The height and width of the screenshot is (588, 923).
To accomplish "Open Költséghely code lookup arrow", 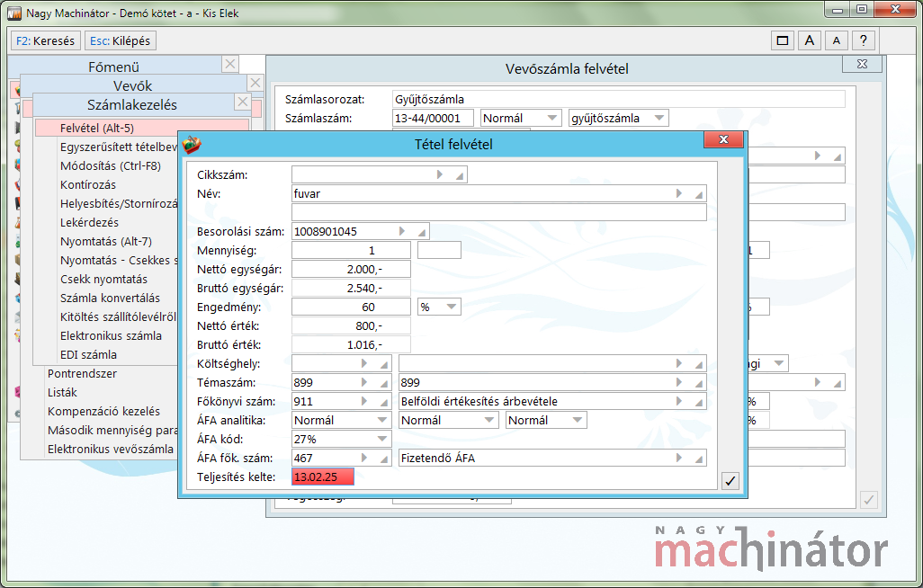I will click(364, 364).
